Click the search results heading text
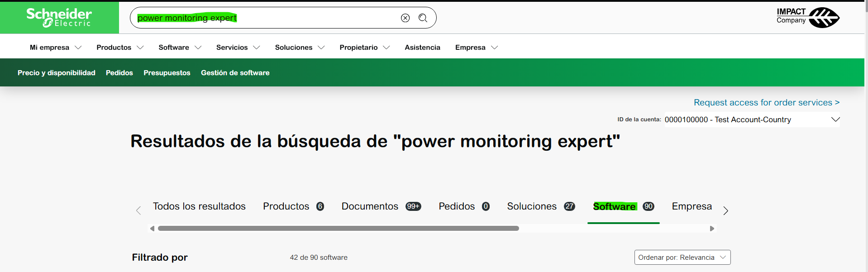Screen dimensions: 868x272 pyautogui.click(x=375, y=141)
